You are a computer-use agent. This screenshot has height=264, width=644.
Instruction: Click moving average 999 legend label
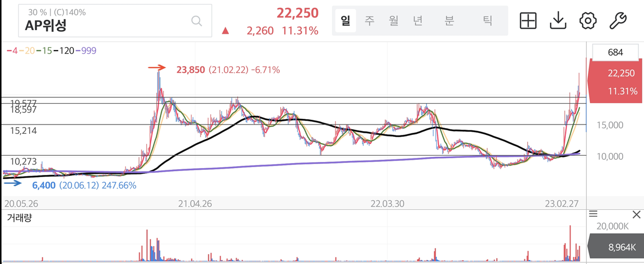point(86,51)
